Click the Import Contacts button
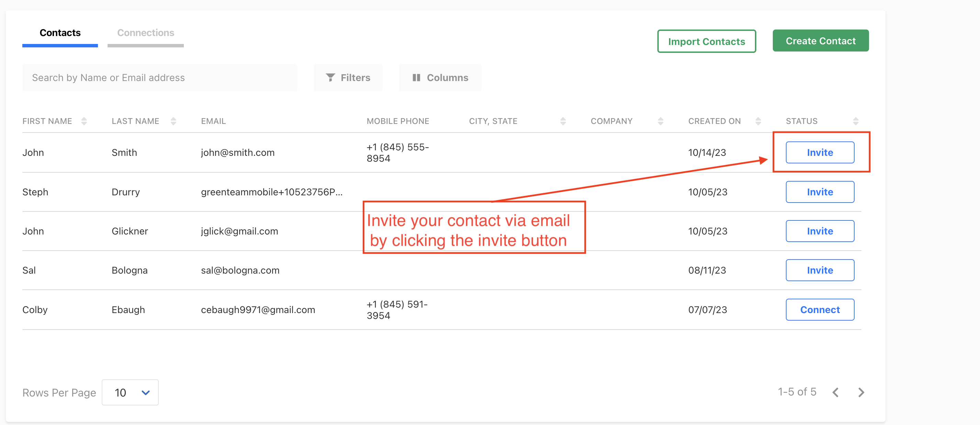Viewport: 980px width, 425px height. click(x=706, y=41)
